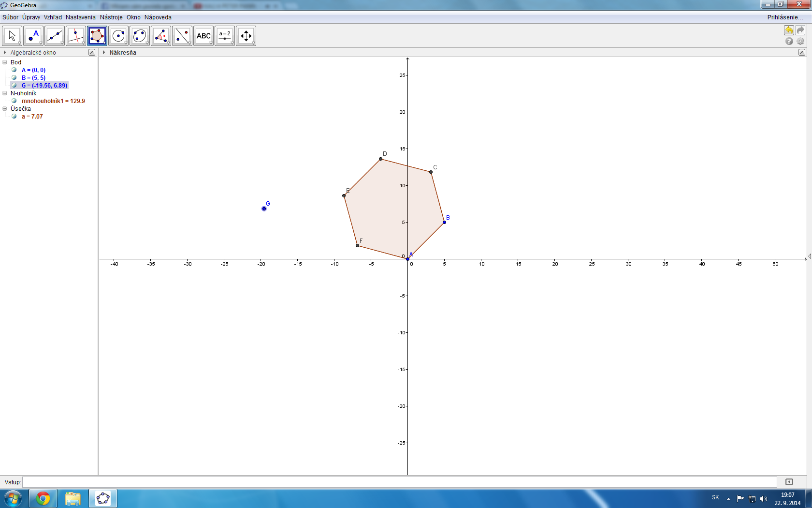Screen dimensions: 812x508
Task: Open Google Chrome from the taskbar
Action: (x=43, y=498)
